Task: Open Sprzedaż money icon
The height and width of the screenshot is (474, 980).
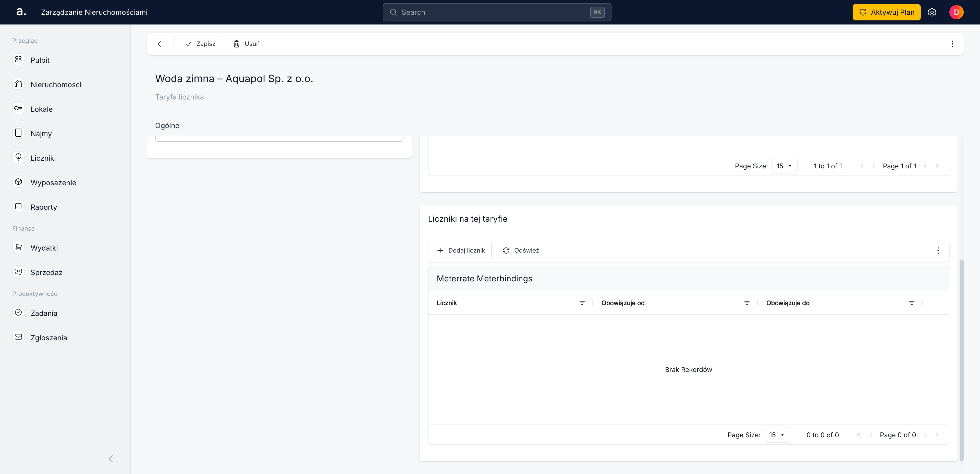Action: 18,272
